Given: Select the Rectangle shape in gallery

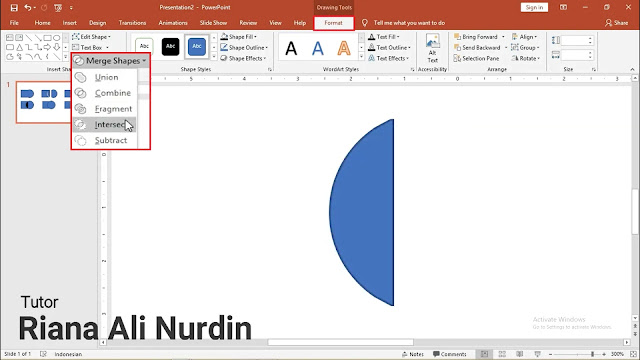Looking at the screenshot, I should [x=47, y=38].
